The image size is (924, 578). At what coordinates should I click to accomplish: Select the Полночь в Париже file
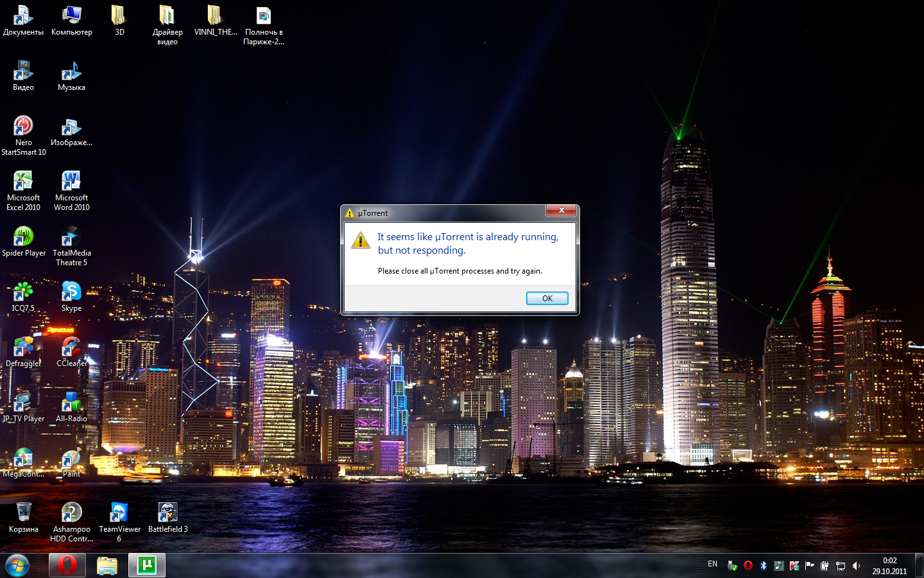(263, 25)
